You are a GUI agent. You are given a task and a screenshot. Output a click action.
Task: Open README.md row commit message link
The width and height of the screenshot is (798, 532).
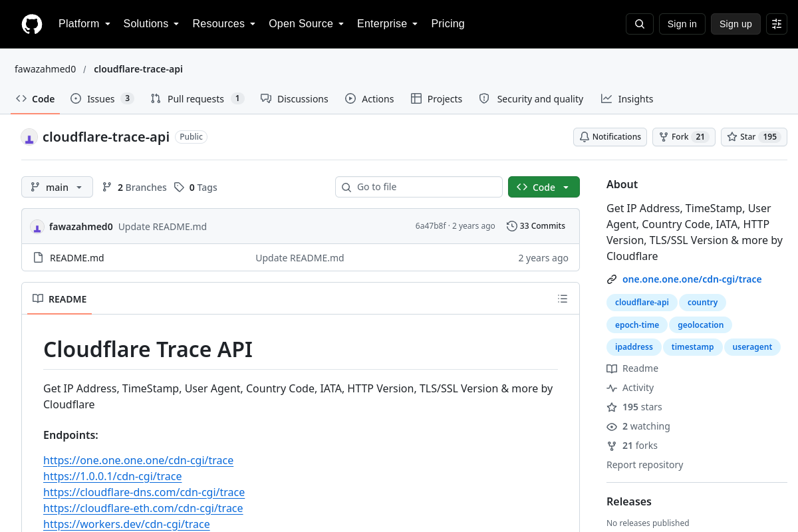click(300, 258)
